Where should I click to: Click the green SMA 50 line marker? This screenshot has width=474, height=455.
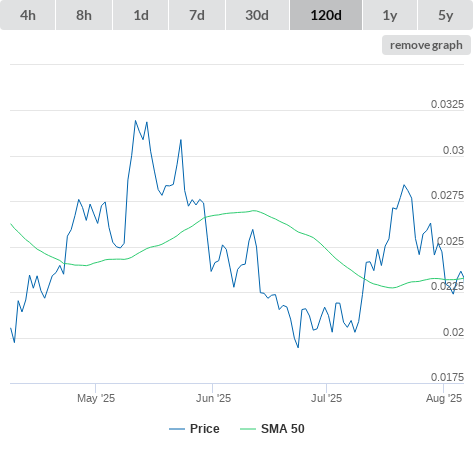(x=248, y=429)
